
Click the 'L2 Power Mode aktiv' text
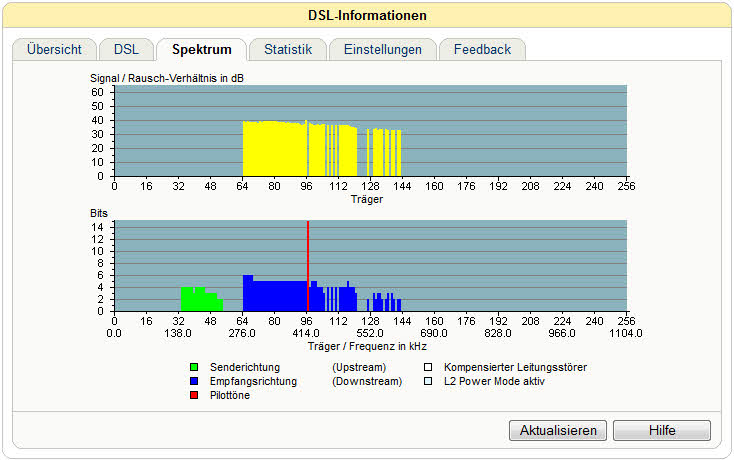click(x=494, y=381)
